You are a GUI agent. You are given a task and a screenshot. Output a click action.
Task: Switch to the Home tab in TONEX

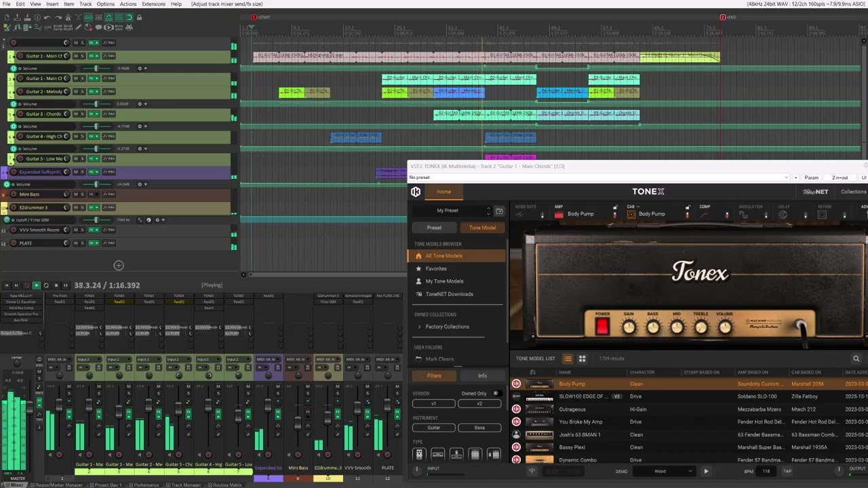pos(443,192)
